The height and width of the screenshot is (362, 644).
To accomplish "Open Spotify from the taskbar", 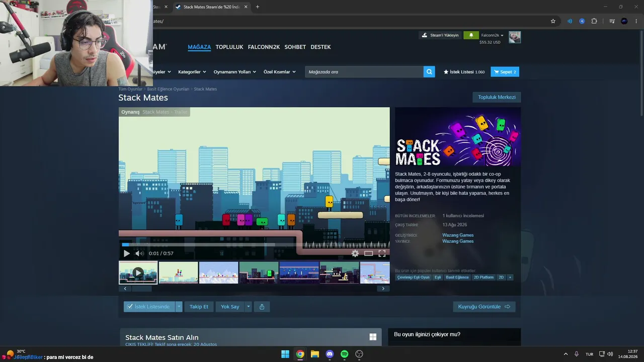I will (x=344, y=354).
